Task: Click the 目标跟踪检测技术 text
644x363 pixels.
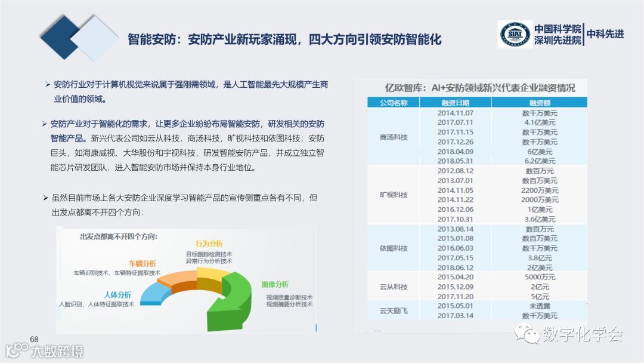Action: [209, 254]
